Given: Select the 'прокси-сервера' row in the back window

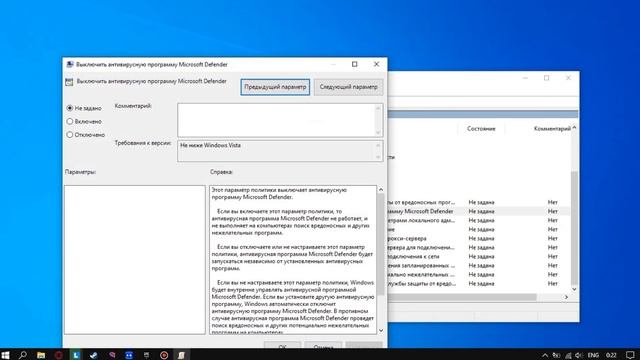Looking at the screenshot, I should 478,238.
